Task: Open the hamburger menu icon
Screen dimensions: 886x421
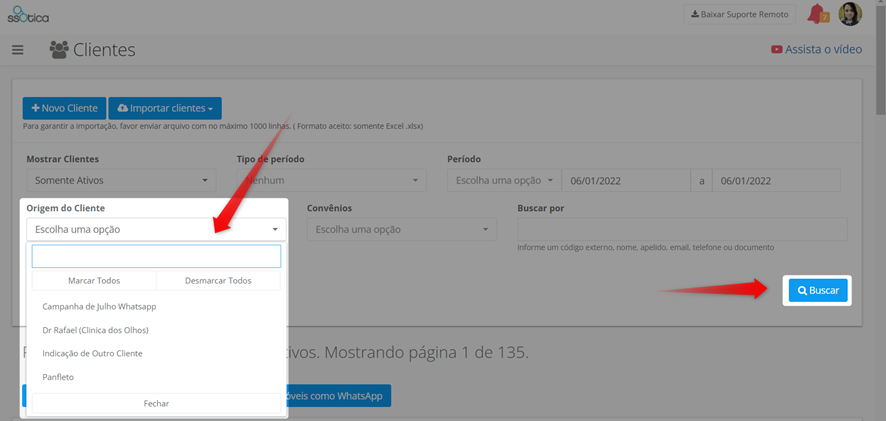Action: [x=18, y=50]
